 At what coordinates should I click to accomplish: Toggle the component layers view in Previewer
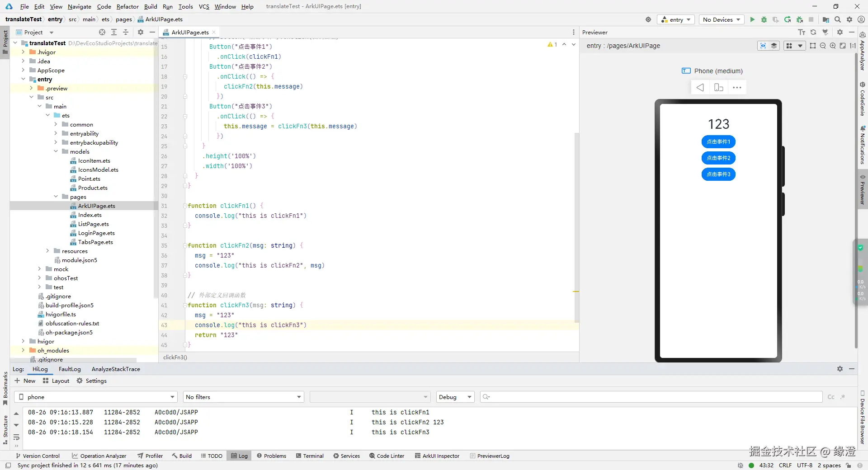(x=774, y=46)
